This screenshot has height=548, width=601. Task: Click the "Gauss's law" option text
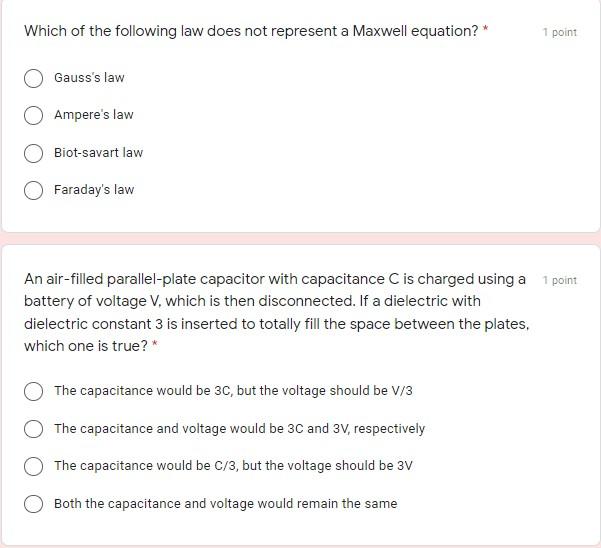89,78
